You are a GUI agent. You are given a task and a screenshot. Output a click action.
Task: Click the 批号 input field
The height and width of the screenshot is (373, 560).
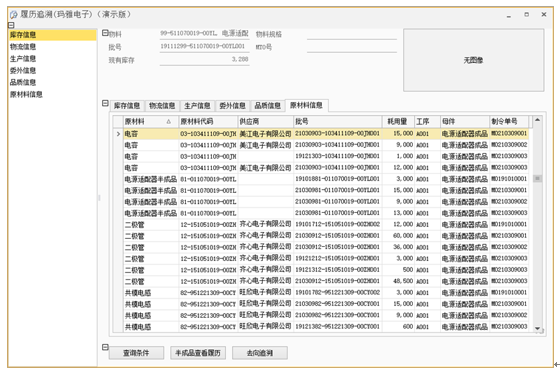[x=204, y=46]
